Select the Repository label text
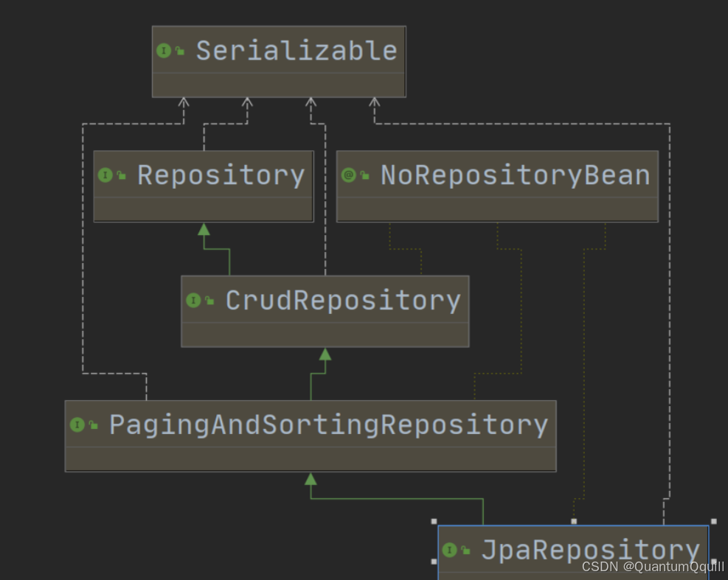Viewport: 728px width, 580px height. tap(221, 176)
